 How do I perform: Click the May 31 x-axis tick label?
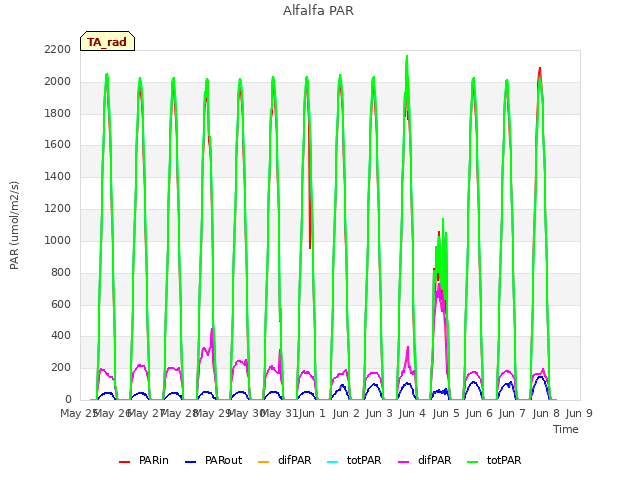(x=279, y=413)
